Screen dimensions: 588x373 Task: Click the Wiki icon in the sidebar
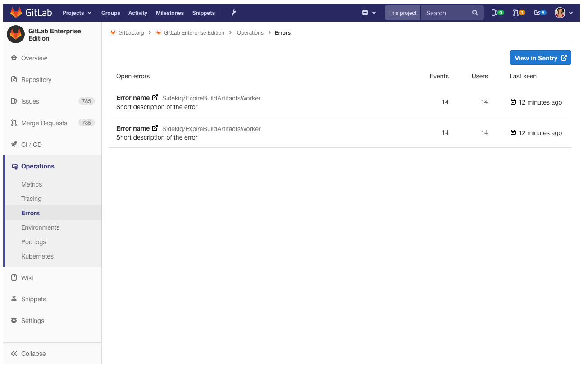pos(14,277)
